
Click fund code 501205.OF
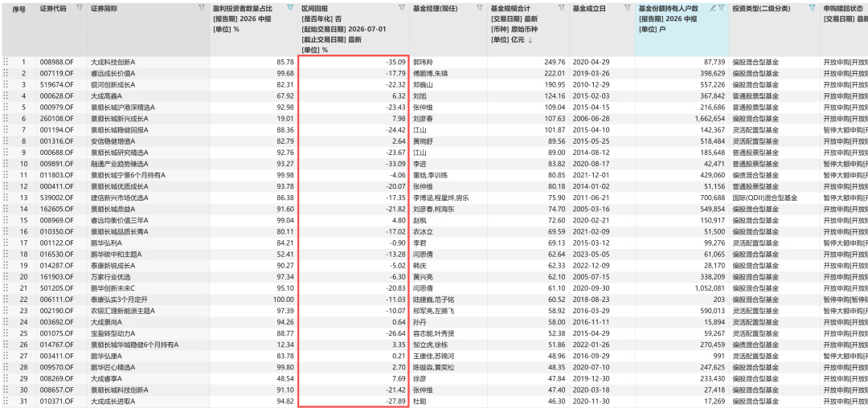pyautogui.click(x=56, y=288)
